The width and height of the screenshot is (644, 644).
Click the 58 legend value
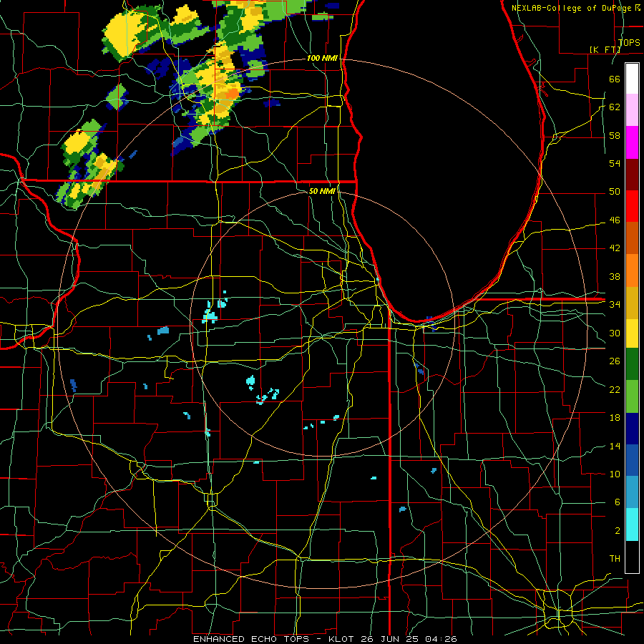click(x=615, y=135)
